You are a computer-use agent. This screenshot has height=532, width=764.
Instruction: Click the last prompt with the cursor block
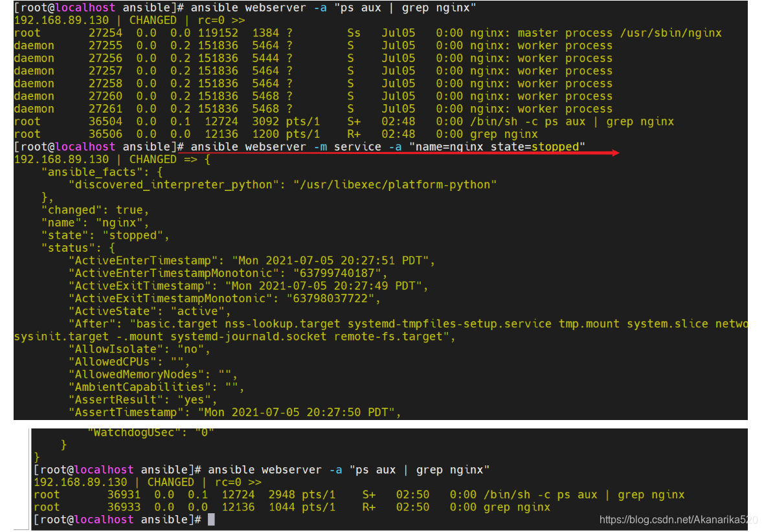[124, 520]
